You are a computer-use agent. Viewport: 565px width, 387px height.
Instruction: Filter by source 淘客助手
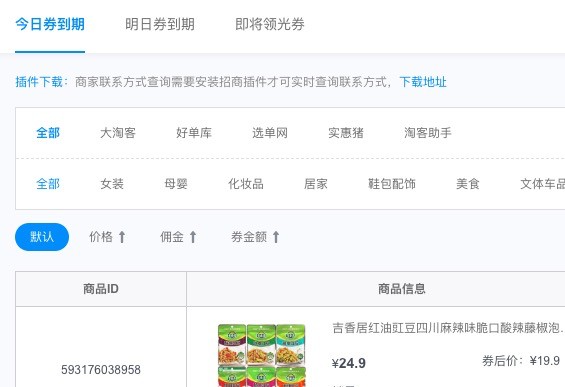428,133
